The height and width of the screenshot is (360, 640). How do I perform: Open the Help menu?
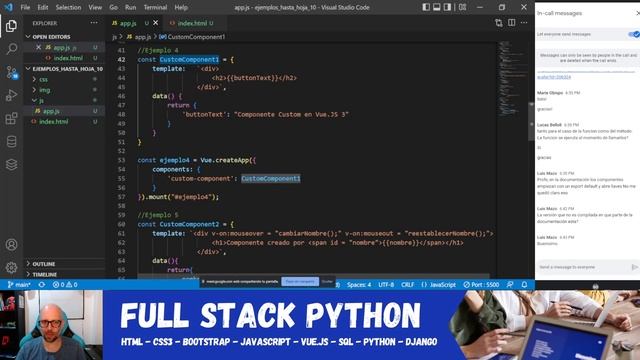(181, 7)
